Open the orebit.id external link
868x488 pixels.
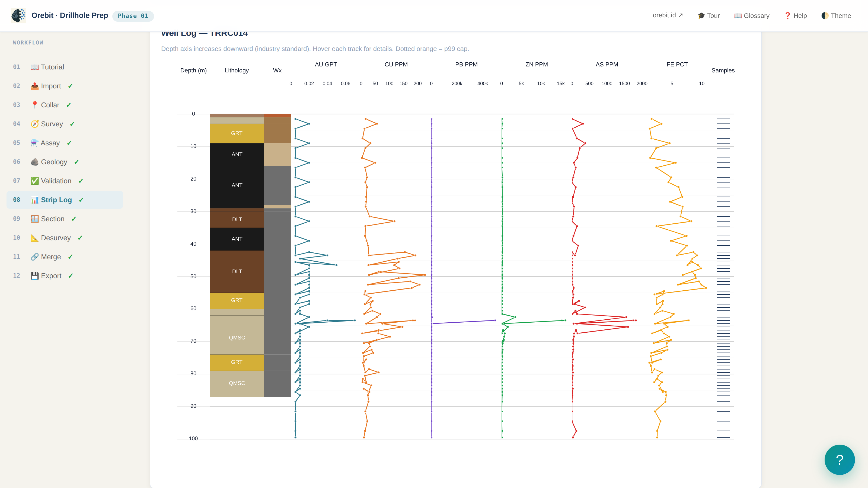click(x=668, y=15)
